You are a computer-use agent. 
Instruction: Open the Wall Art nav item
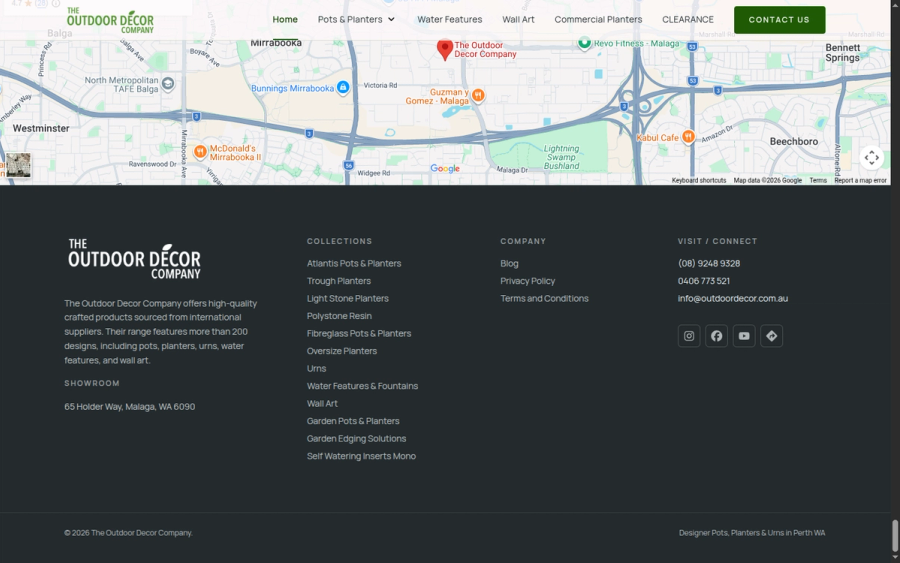pos(518,20)
